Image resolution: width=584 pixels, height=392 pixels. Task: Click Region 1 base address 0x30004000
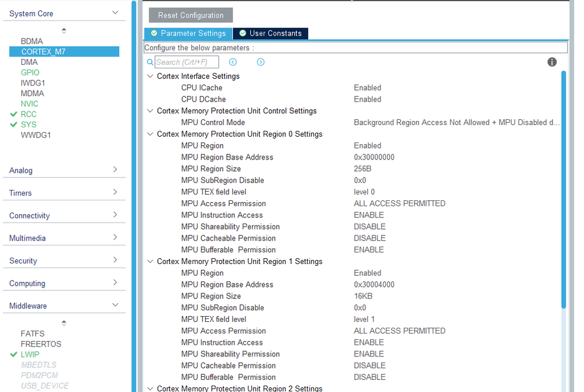point(374,285)
